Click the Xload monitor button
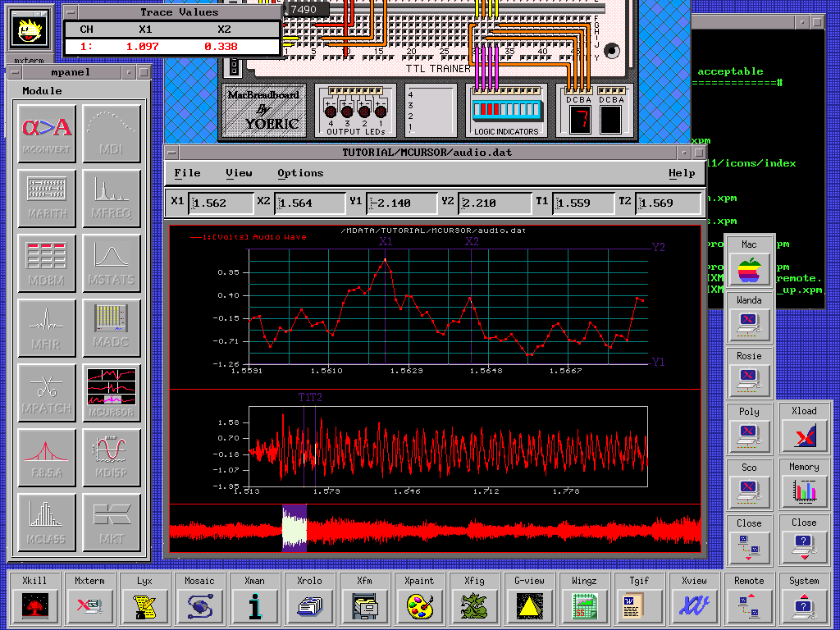Image resolution: width=840 pixels, height=630 pixels. tap(804, 436)
